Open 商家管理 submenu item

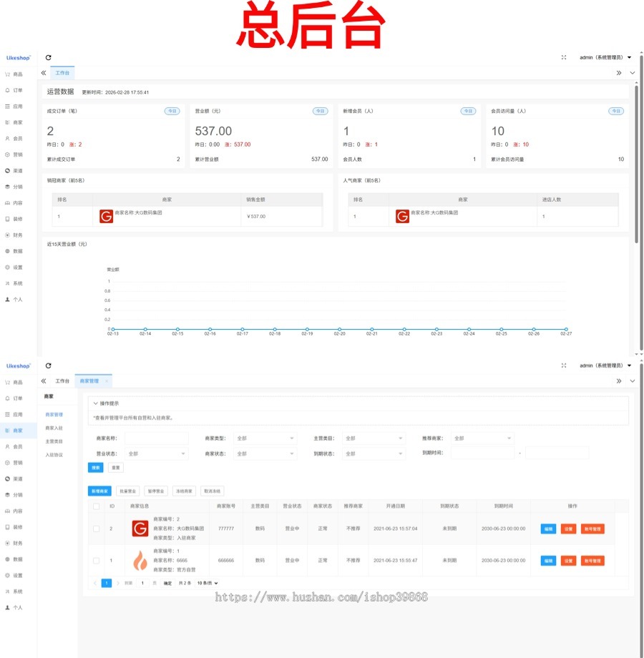[54, 415]
